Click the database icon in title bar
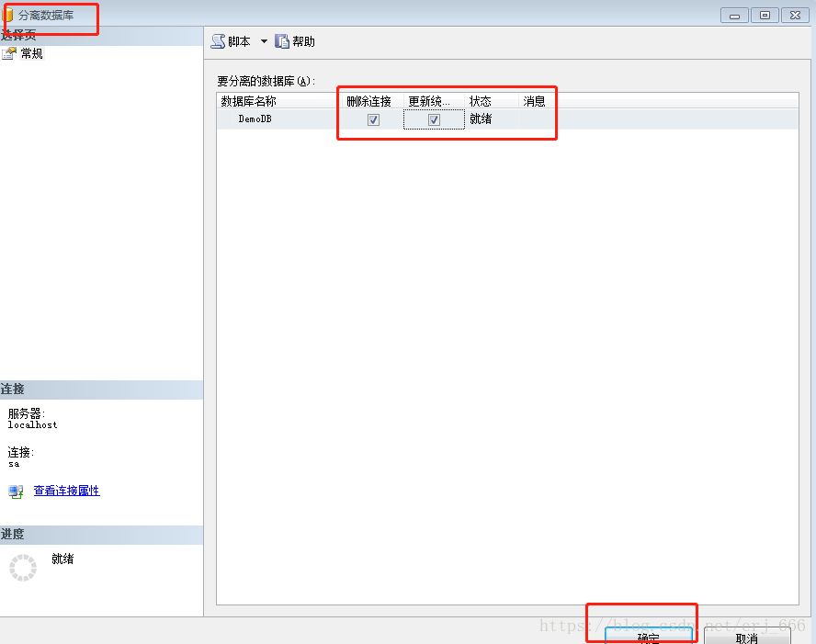816x644 pixels. coord(7,15)
